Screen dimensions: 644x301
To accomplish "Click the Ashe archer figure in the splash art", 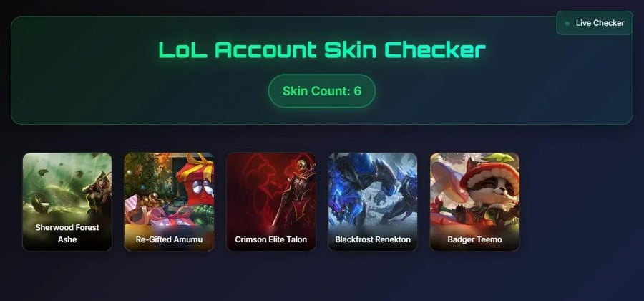I will 97,191.
